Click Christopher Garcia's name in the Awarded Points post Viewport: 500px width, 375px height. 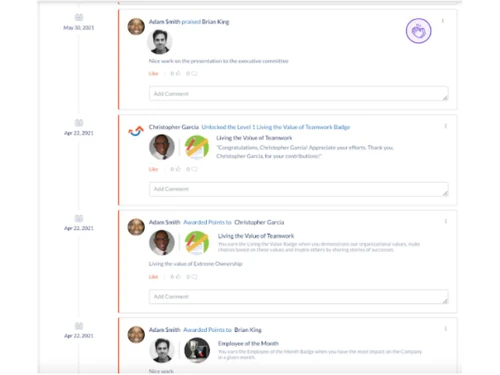tap(259, 222)
